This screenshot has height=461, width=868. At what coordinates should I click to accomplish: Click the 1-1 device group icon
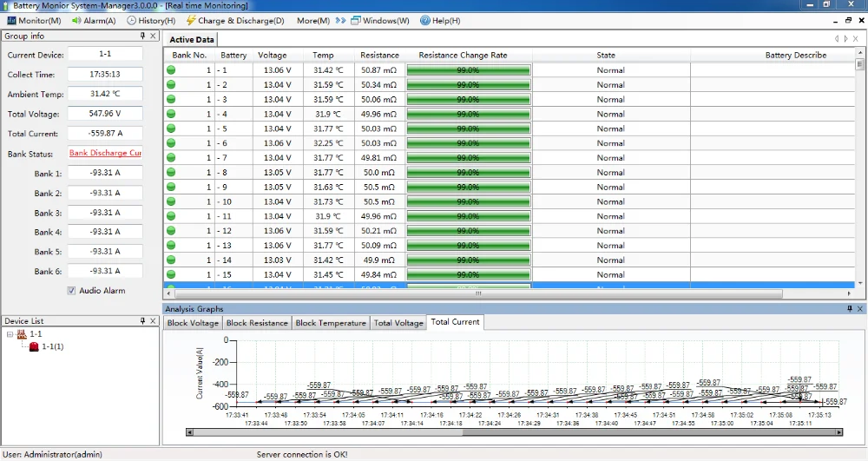(22, 334)
